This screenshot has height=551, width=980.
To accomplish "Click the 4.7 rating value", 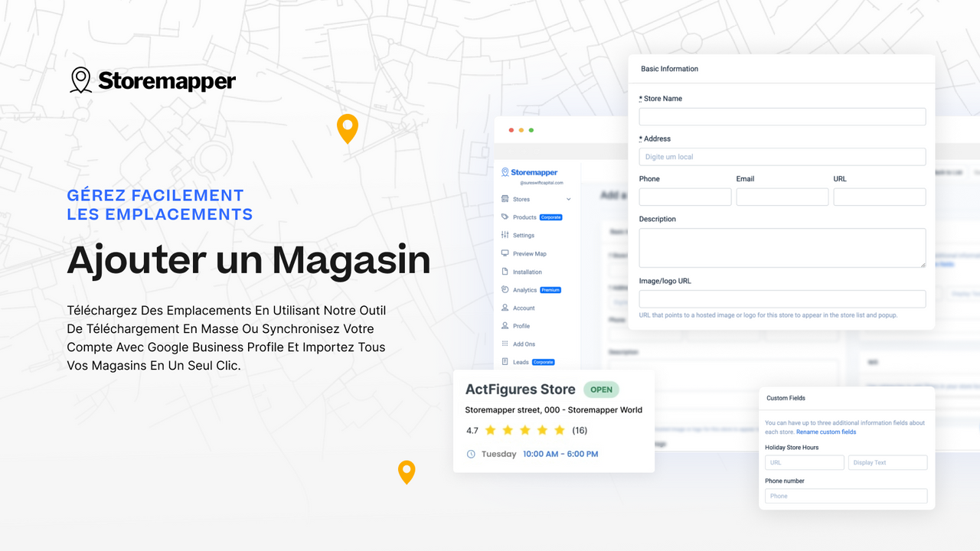I will coord(472,430).
